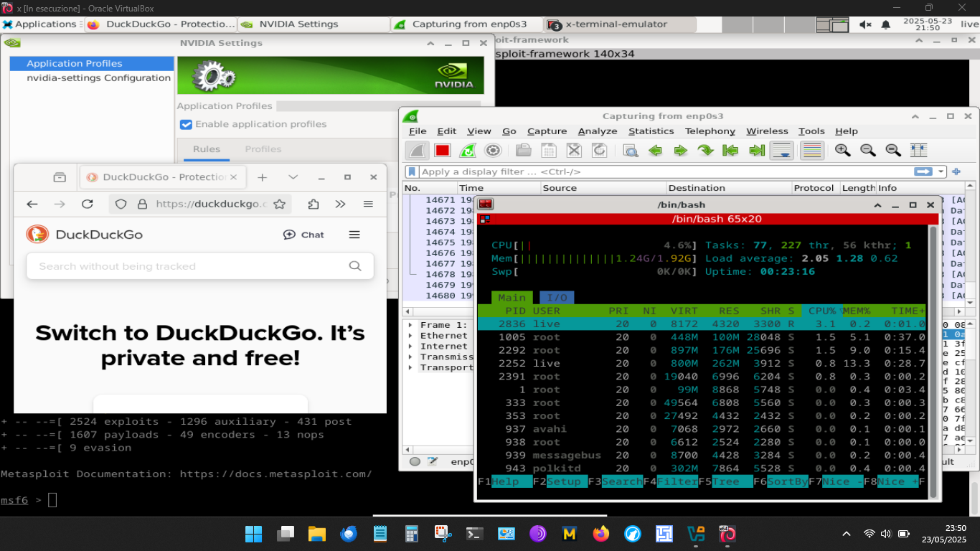The width and height of the screenshot is (980, 551).
Task: Open Firefox hamburger application menu
Action: tap(368, 204)
